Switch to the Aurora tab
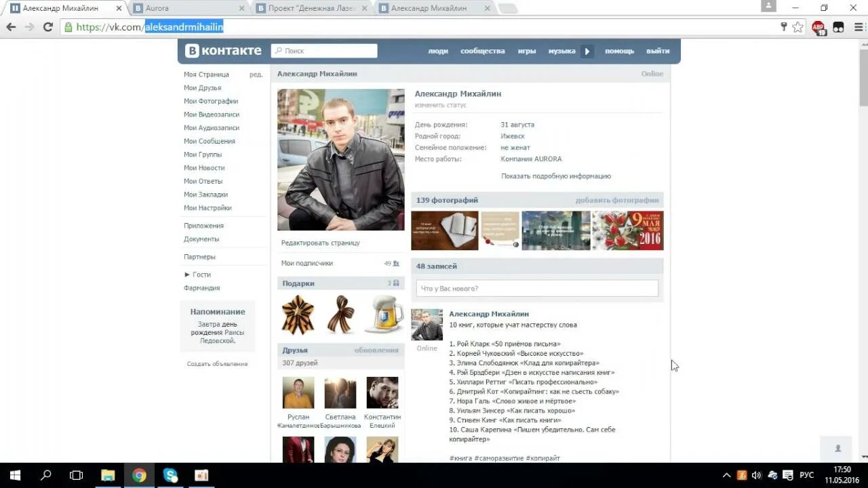 click(190, 8)
